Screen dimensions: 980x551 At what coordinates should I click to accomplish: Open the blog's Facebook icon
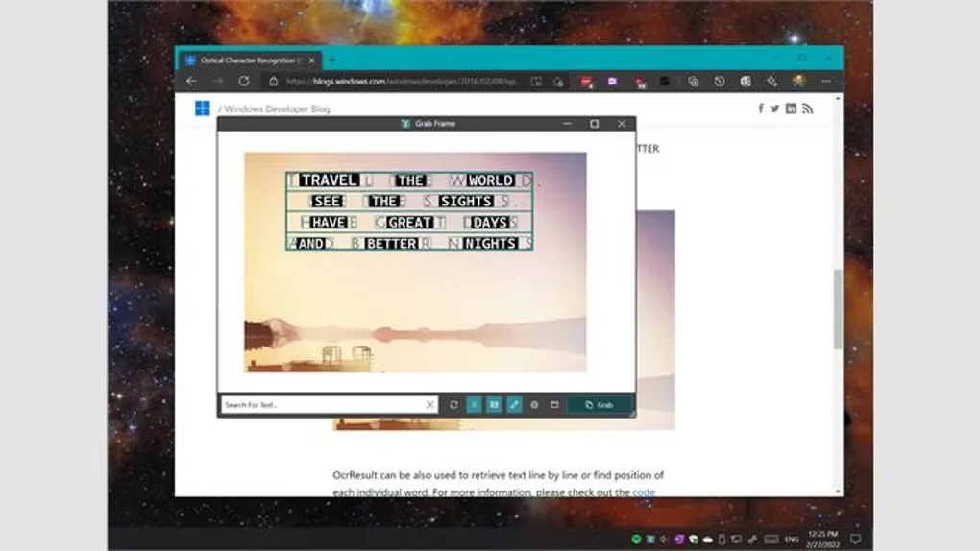tap(761, 108)
